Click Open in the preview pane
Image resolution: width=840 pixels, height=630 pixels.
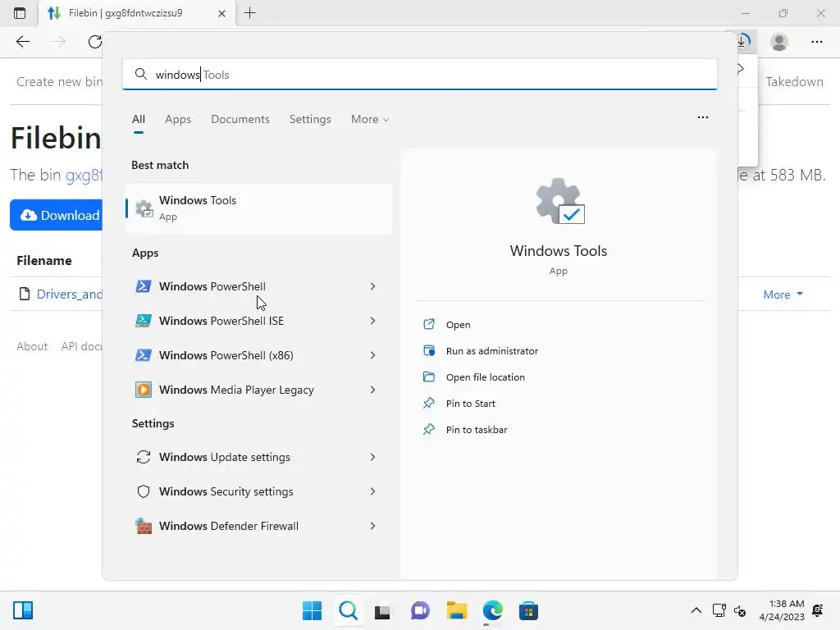coord(458,325)
